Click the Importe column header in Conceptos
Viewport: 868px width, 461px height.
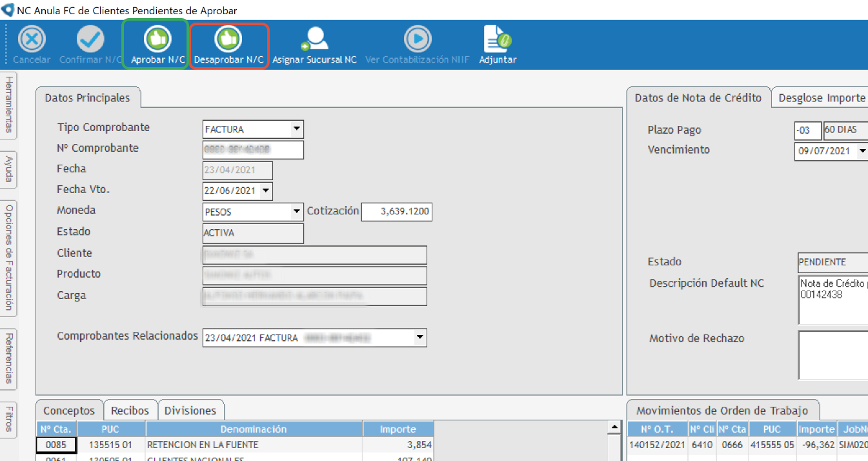tap(398, 429)
